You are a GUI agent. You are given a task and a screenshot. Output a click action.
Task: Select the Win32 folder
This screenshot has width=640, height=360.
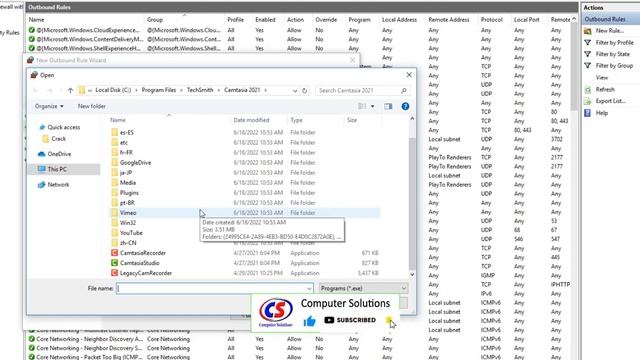click(128, 222)
